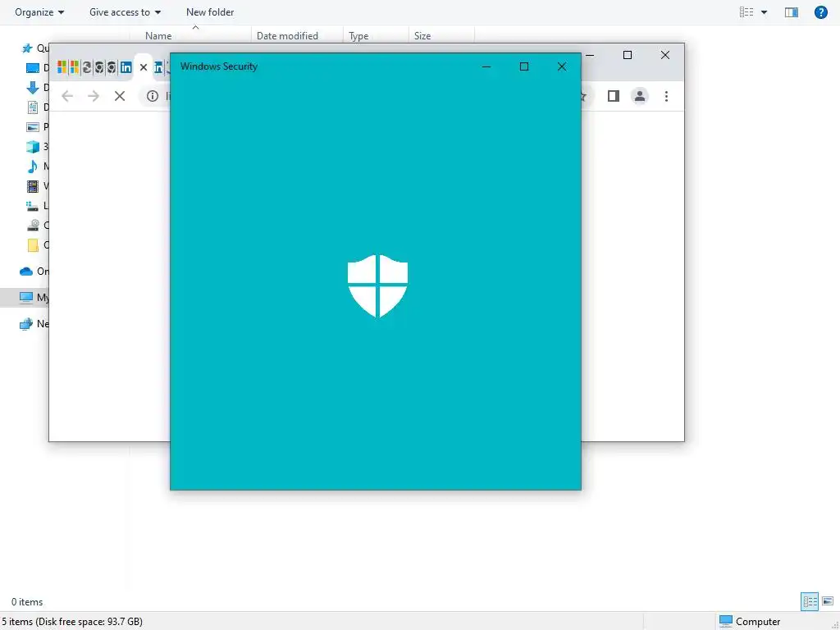This screenshot has width=840, height=630.
Task: Switch to details view in status bar
Action: pos(810,601)
